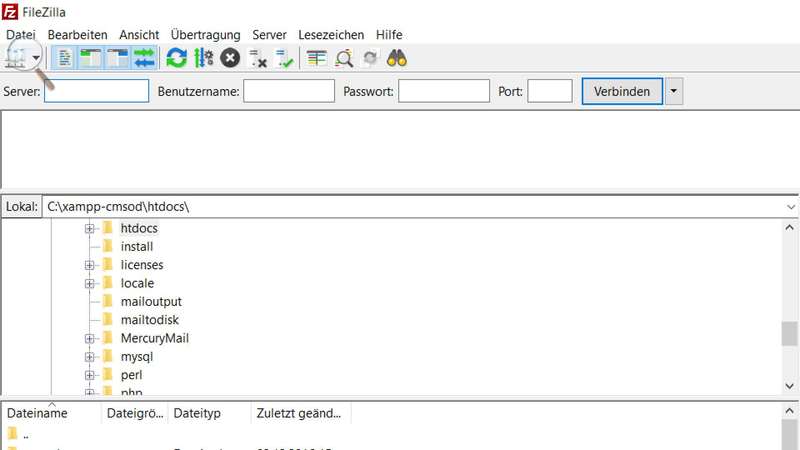The width and height of the screenshot is (800, 450).
Task: Select the htdocs folder in tree
Action: click(139, 228)
